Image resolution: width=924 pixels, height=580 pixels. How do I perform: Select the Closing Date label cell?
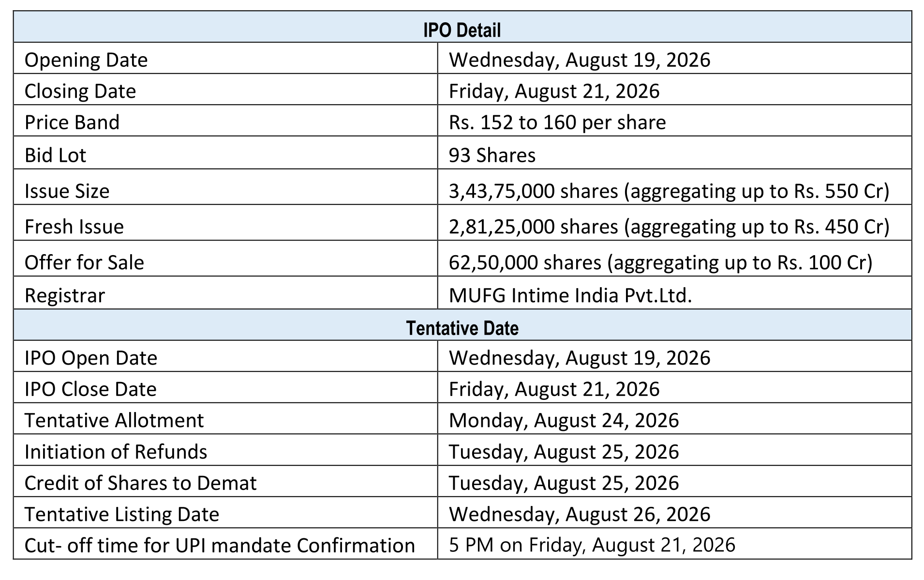(x=225, y=90)
